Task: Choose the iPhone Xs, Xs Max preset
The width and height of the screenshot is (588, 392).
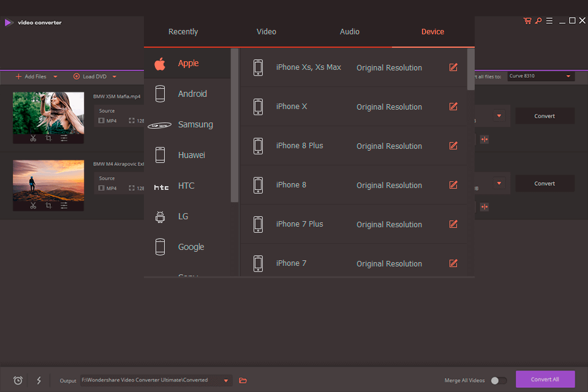Action: pyautogui.click(x=353, y=67)
